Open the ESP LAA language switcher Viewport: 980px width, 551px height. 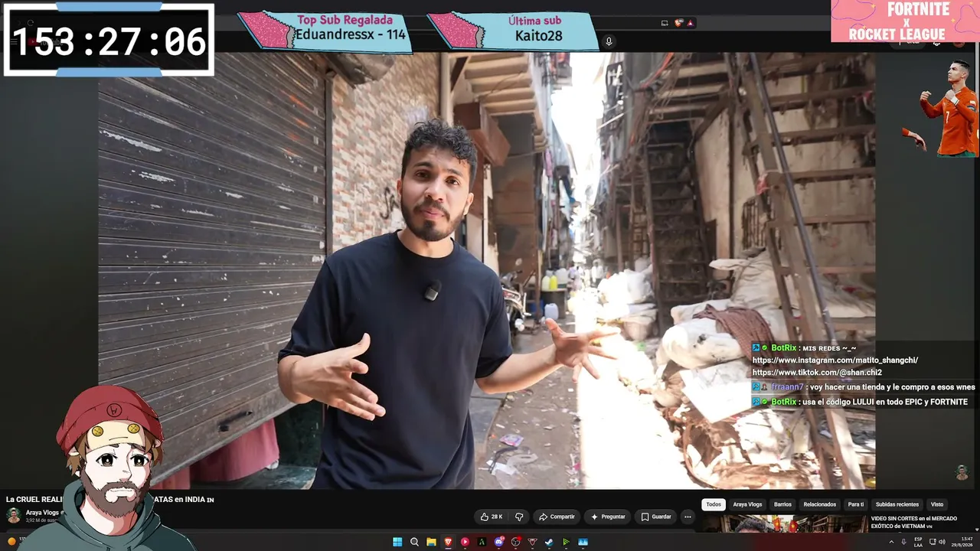click(918, 542)
